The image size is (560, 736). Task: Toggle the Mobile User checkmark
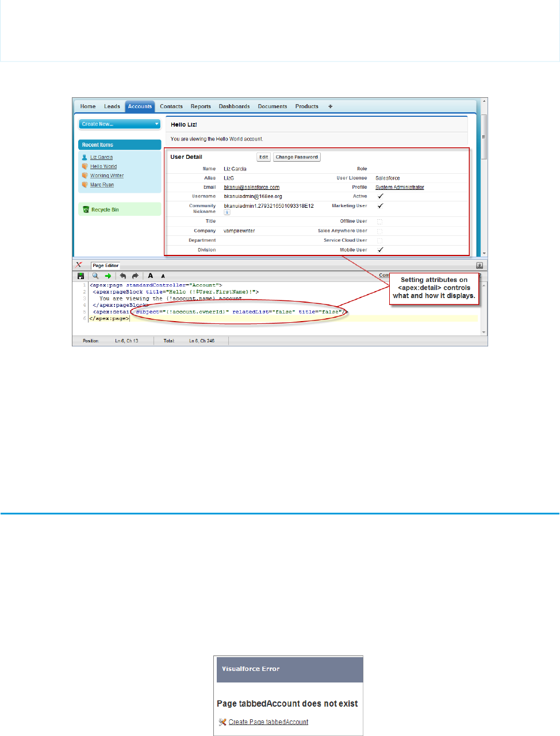point(380,250)
